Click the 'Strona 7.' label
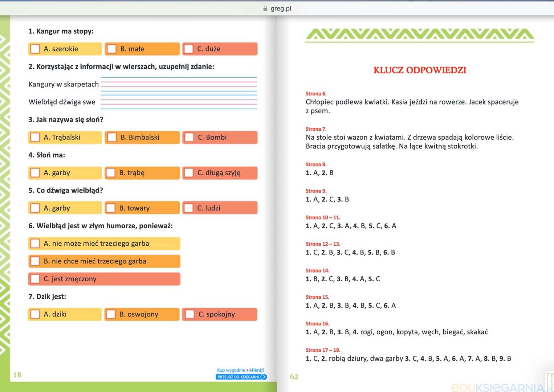Viewport: 554px width, 392px height. pyautogui.click(x=316, y=129)
